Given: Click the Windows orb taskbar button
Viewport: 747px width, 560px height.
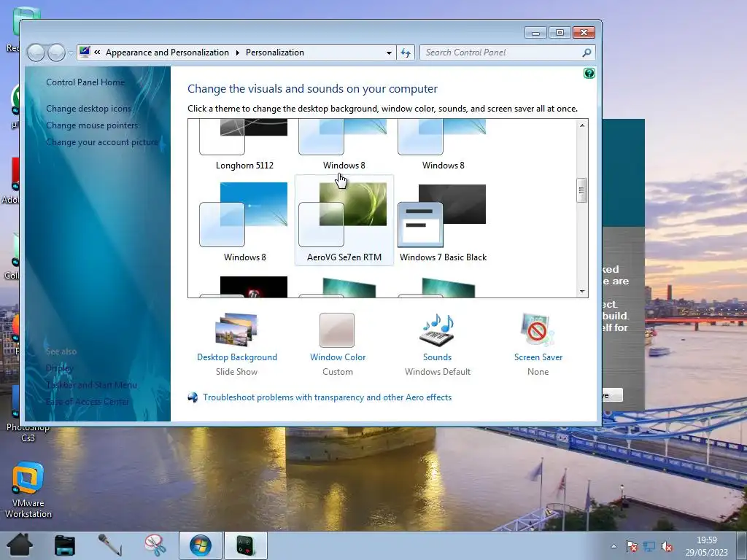Looking at the screenshot, I should point(200,545).
